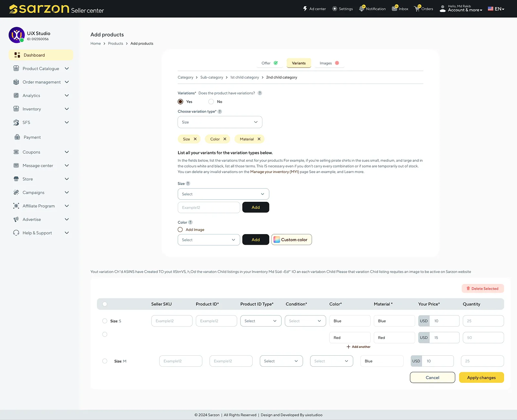Click the Affiliate Program icon
The height and width of the screenshot is (420, 517).
[x=16, y=206]
